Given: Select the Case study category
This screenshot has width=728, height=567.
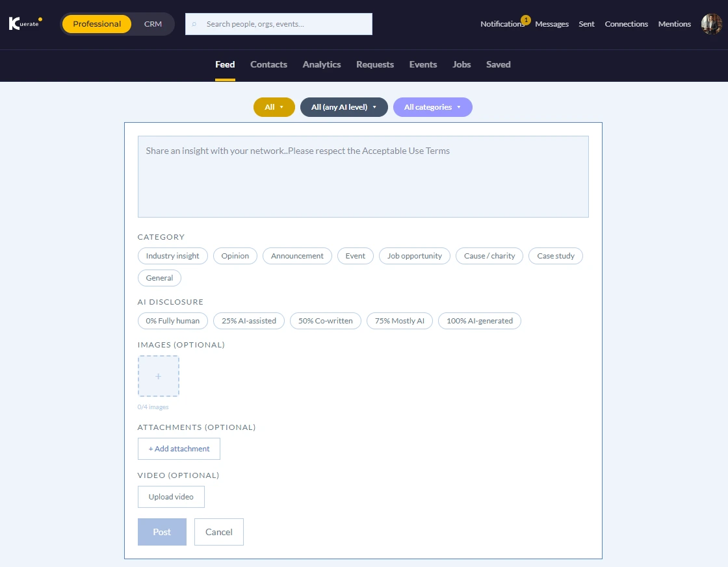Looking at the screenshot, I should pyautogui.click(x=556, y=256).
